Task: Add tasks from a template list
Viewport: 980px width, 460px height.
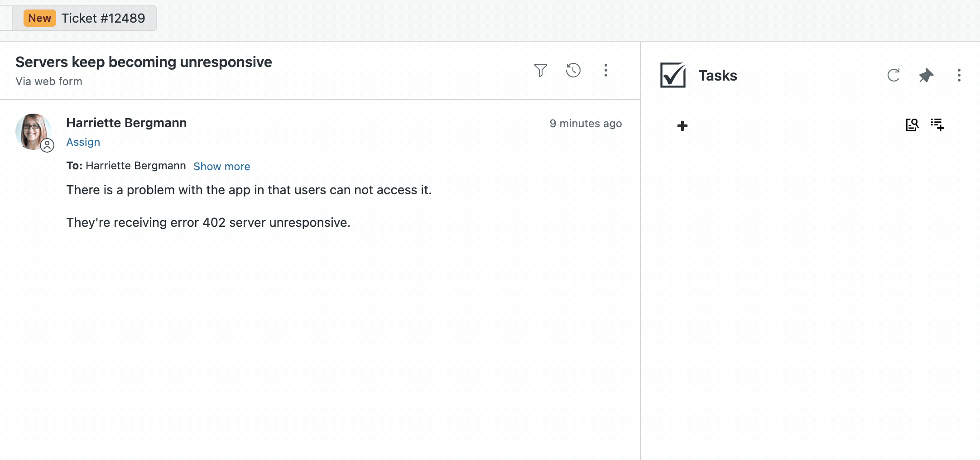Action: (x=937, y=125)
